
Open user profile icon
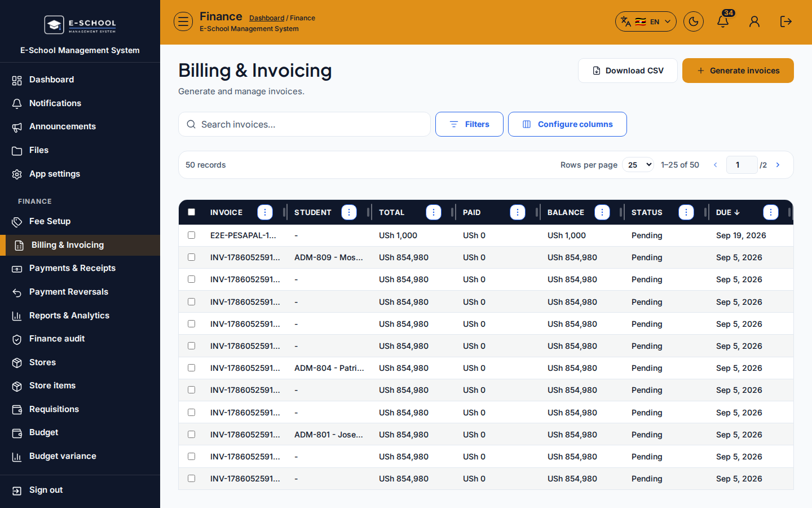point(754,21)
